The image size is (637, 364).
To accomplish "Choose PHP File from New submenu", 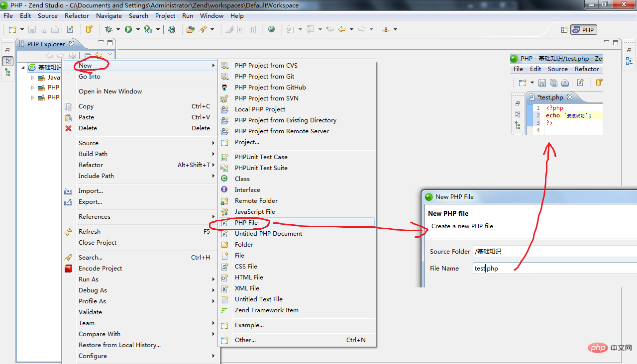I will coord(297,222).
